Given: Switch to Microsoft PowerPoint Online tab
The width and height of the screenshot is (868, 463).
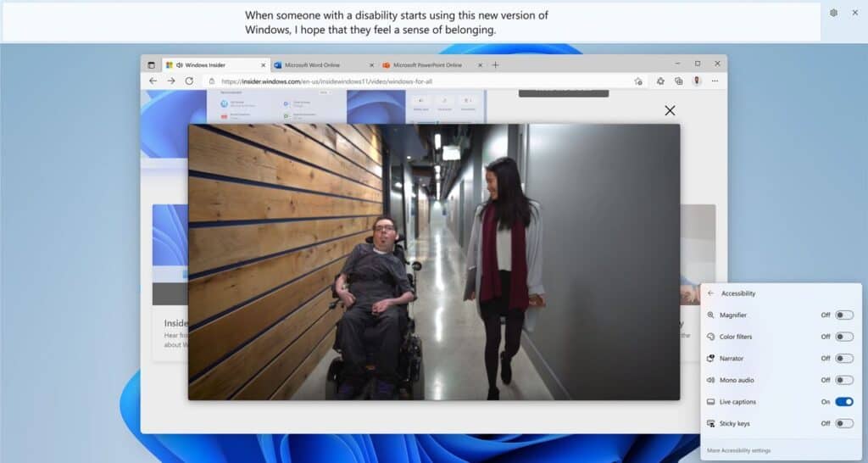Looking at the screenshot, I should pyautogui.click(x=426, y=64).
